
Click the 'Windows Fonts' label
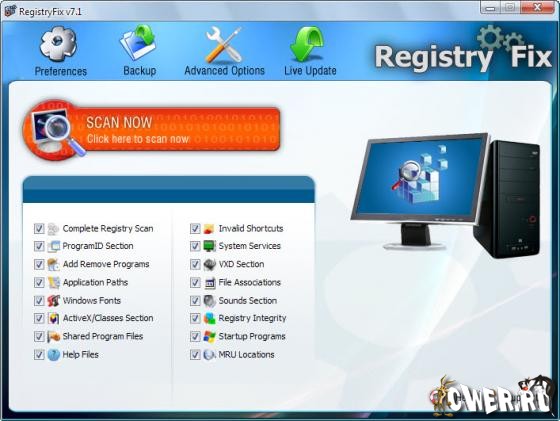(92, 301)
